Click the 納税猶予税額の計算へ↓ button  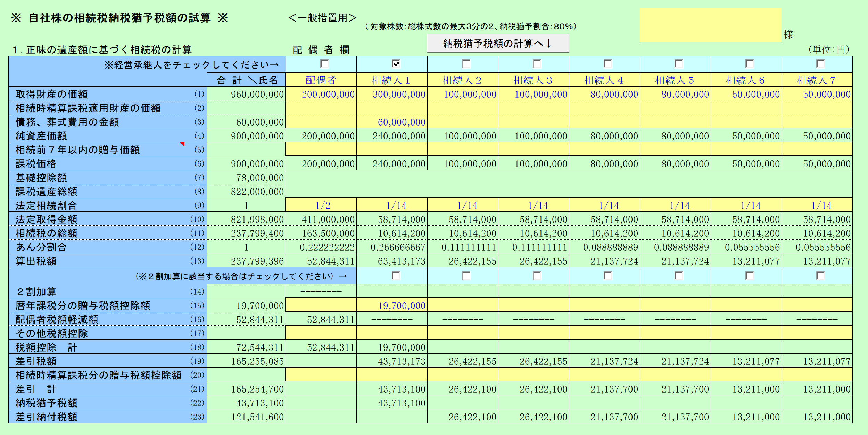[x=498, y=43]
